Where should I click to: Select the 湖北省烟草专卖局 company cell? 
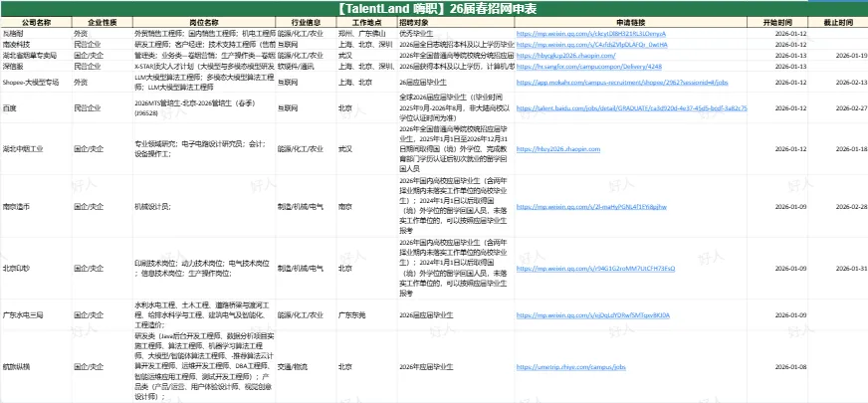coord(36,56)
